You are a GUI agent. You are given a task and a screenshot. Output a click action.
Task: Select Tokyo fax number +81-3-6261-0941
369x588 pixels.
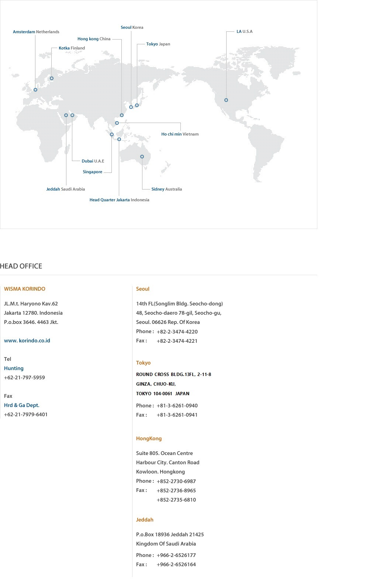177,415
